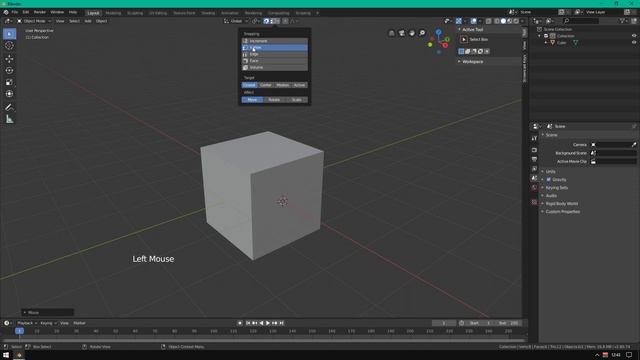
Task: Open the Edit menu
Action: [x=26, y=12]
